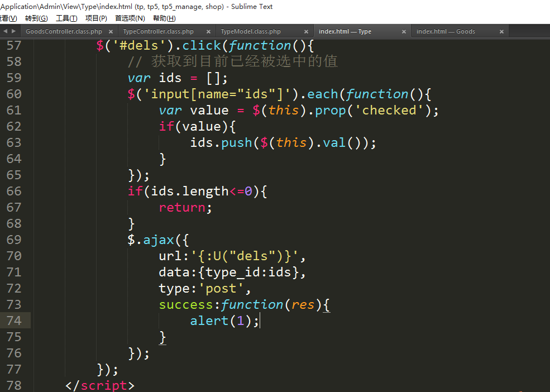Open the 帮助(H) menu

click(164, 18)
